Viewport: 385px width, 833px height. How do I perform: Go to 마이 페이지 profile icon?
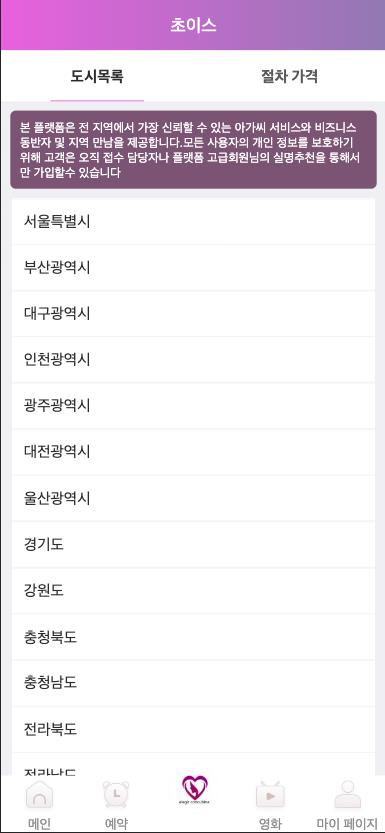[347, 795]
